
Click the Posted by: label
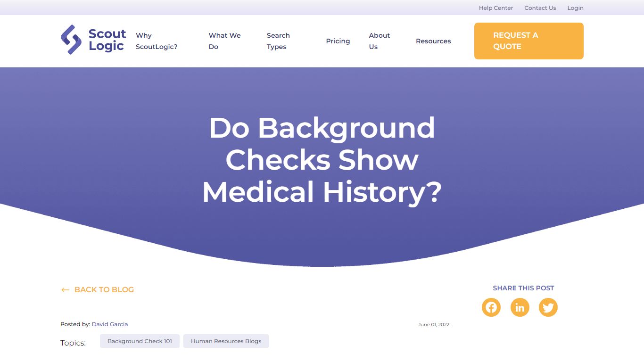click(75, 324)
